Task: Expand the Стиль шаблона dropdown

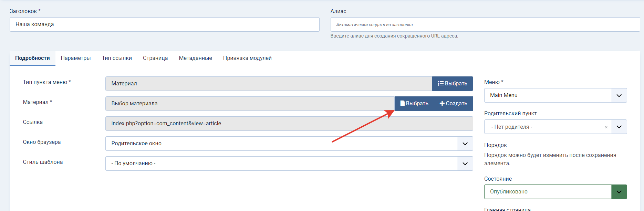Action: tap(289, 163)
